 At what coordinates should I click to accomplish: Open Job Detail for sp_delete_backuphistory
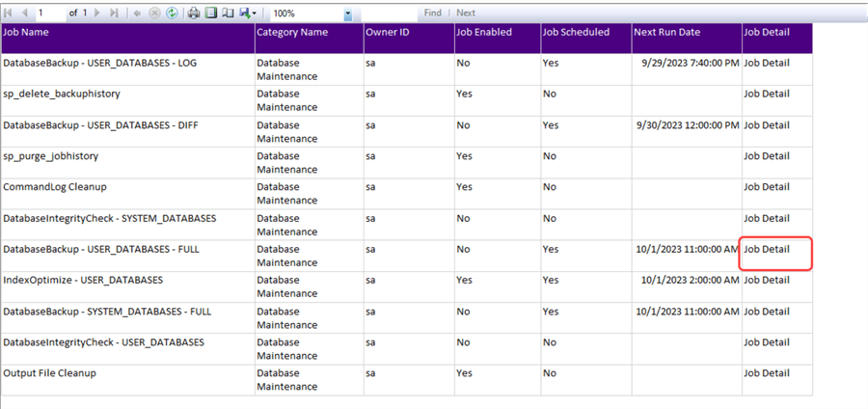[767, 94]
